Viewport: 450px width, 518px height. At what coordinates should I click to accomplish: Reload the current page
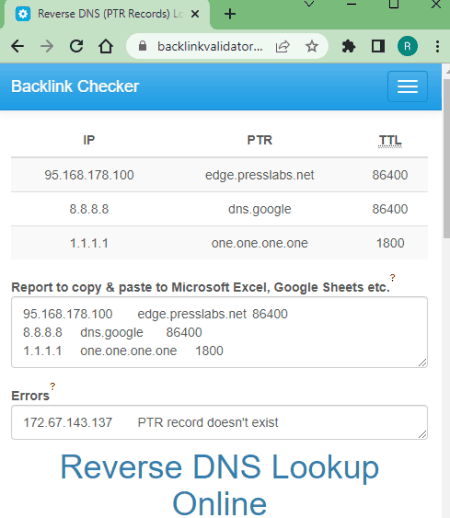[76, 46]
